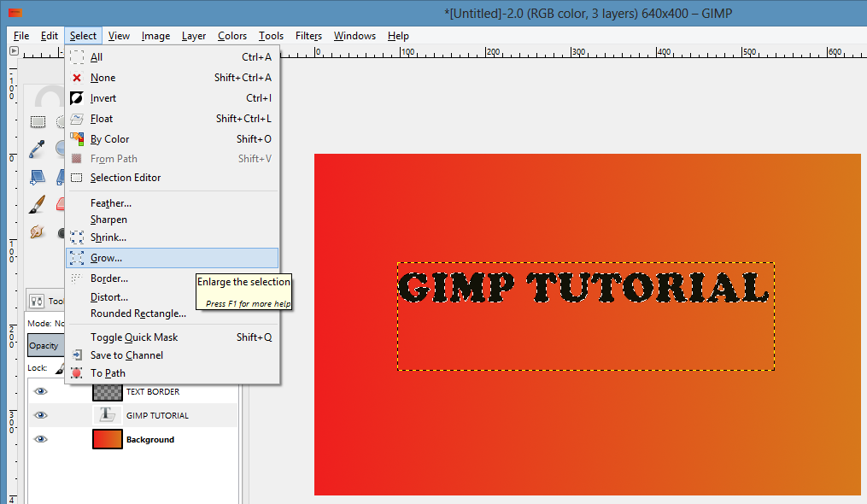Click the GIMP TUTORIAL text layer thumbnail

[x=108, y=415]
